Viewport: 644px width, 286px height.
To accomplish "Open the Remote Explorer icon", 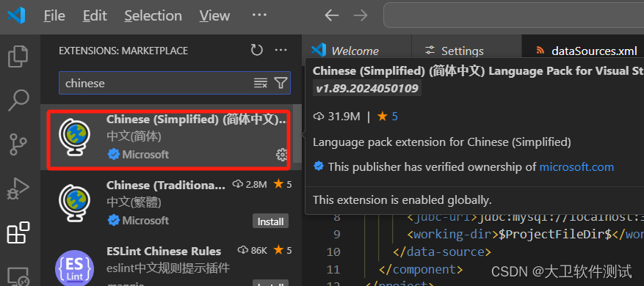I will [18, 276].
